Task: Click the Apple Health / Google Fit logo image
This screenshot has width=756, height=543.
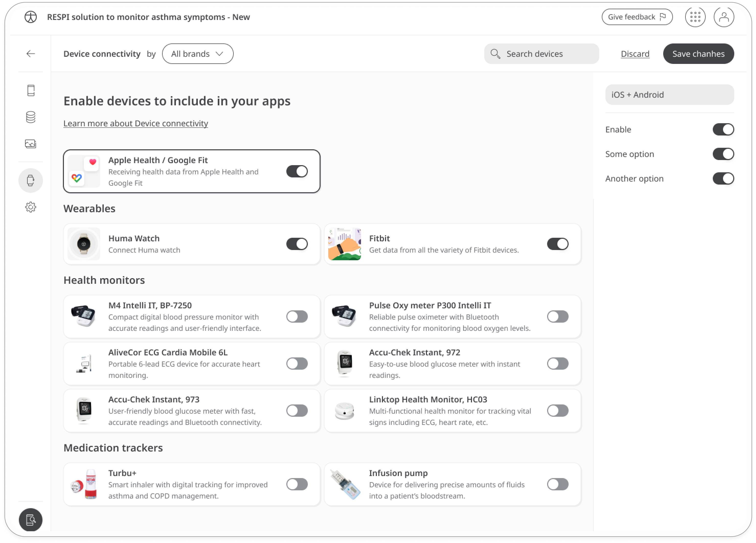Action: pyautogui.click(x=84, y=171)
